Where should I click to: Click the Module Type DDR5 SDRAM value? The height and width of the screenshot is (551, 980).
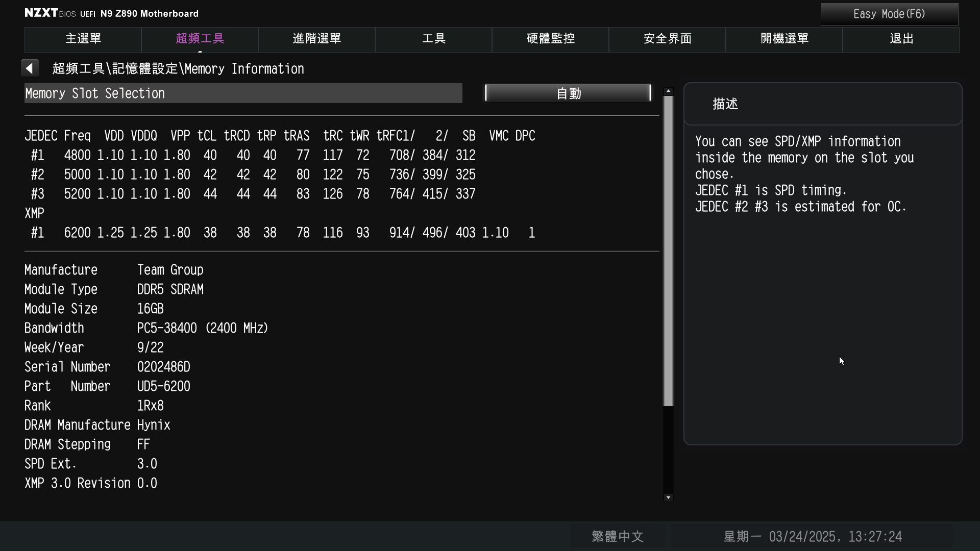click(170, 289)
